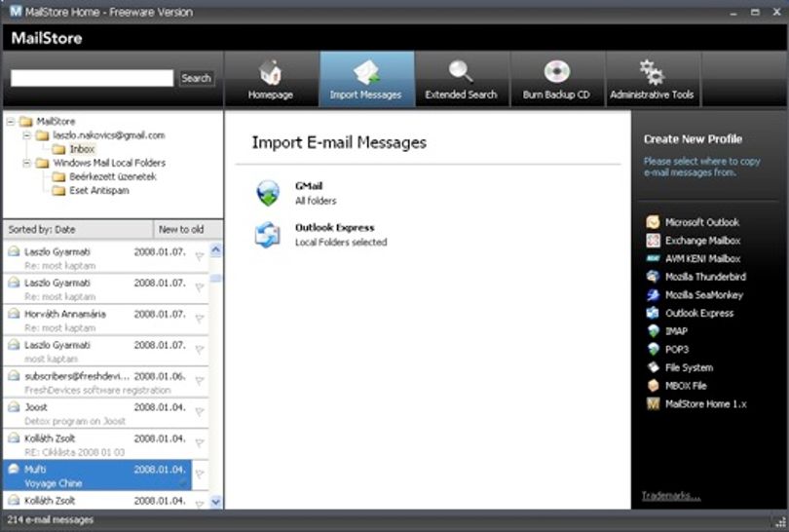Collapse the laszlo.nakovics@gmail.com folder node
Viewport: 789px width, 532px height.
[x=27, y=135]
